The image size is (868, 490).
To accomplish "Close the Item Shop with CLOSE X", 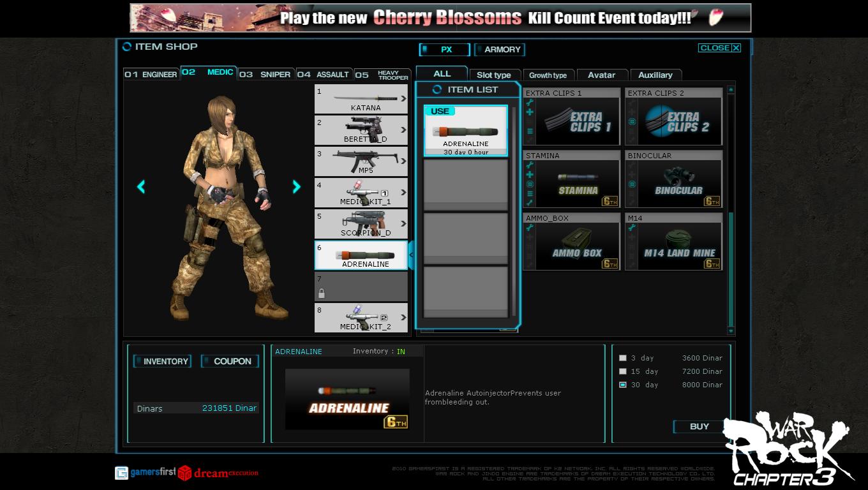I will click(719, 48).
